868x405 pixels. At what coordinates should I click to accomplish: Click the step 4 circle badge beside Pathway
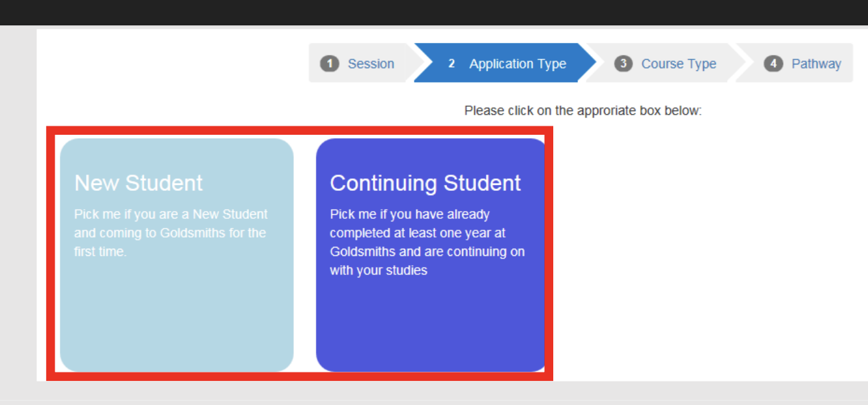(x=774, y=63)
